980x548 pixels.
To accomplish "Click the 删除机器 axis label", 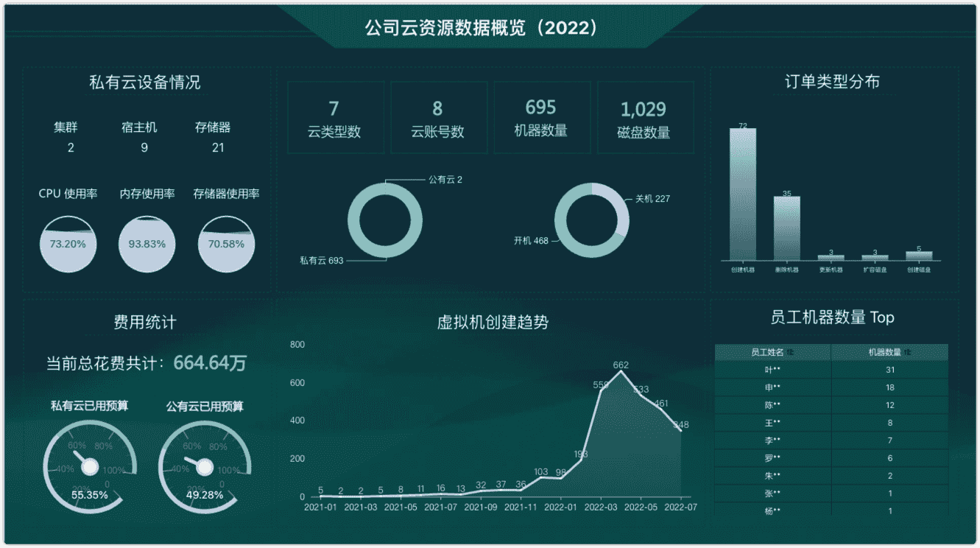I will click(x=786, y=270).
